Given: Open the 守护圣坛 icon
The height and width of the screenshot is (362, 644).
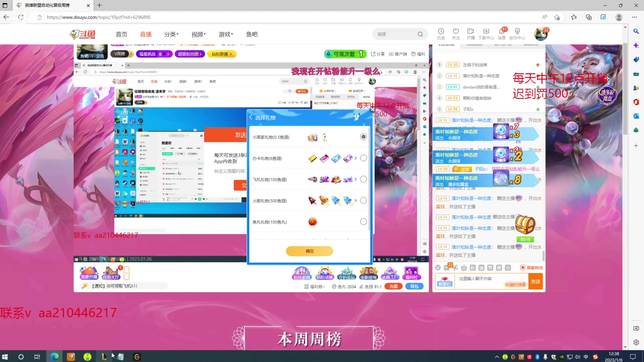Looking at the screenshot, I should tap(346, 273).
